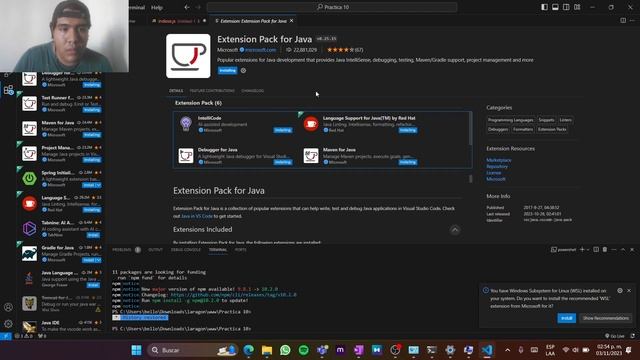Switch to the Debug Console tab

point(186,249)
